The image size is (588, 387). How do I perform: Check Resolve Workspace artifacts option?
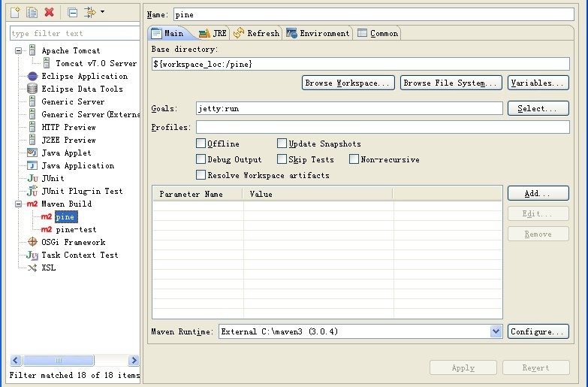[x=201, y=175]
